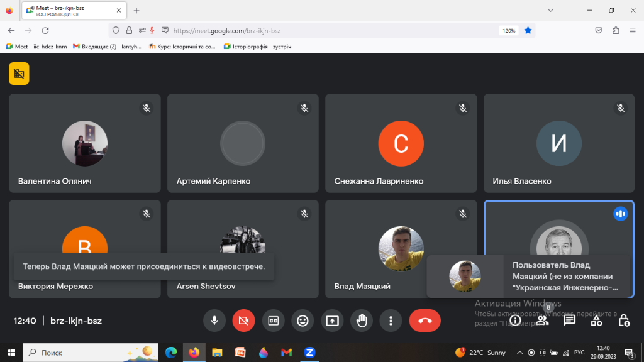644x362 pixels.
Task: Switch the РУС keyboard language
Action: point(579,353)
